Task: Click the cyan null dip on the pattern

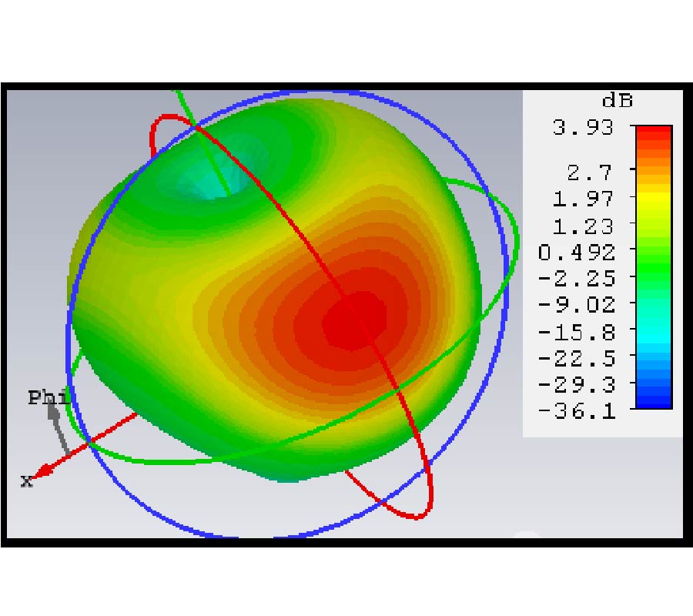Action: (x=206, y=181)
